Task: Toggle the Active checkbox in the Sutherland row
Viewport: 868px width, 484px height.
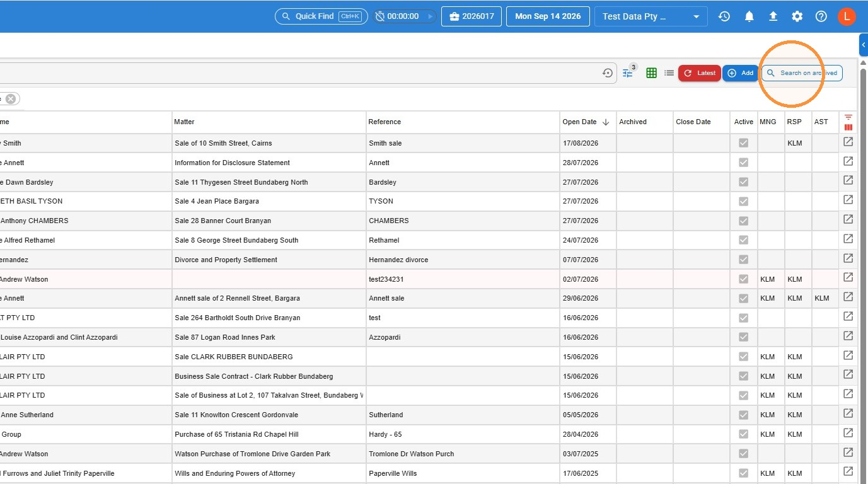Action: (x=744, y=415)
